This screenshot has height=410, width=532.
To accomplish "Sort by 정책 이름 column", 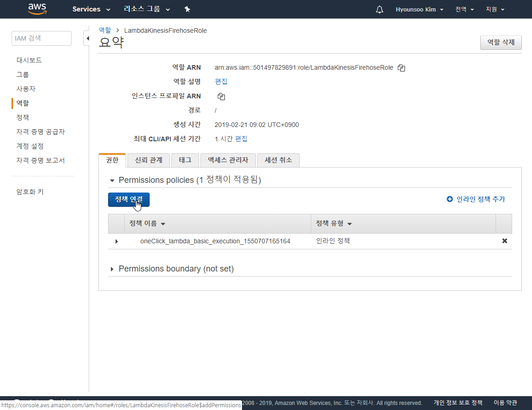I will click(x=147, y=223).
